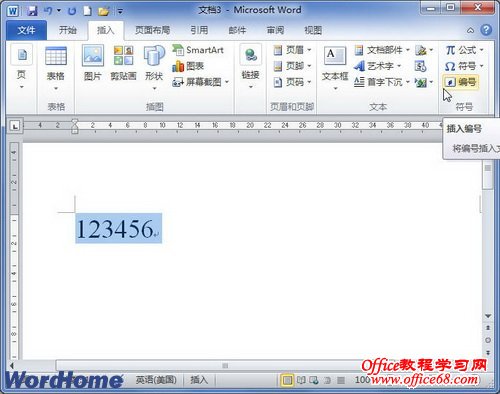500x394 pixels.
Task: Create a new blank document icon
Action: point(87,11)
